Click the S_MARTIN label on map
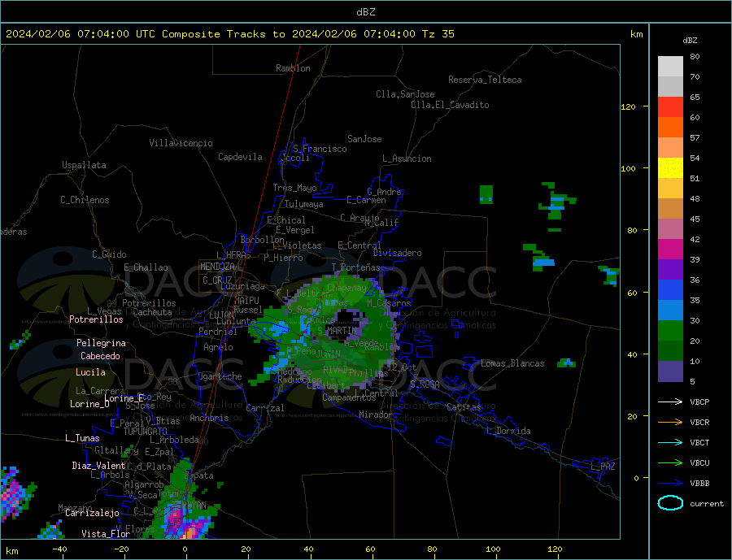 337,331
